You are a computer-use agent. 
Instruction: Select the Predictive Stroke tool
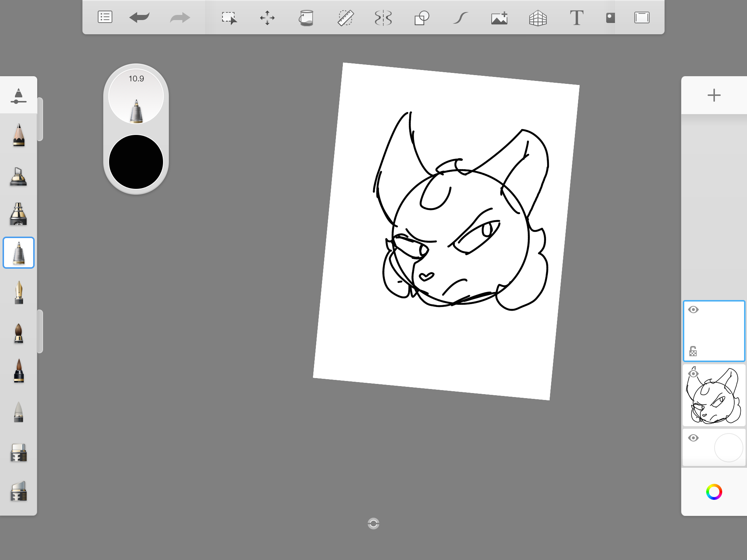click(x=461, y=17)
